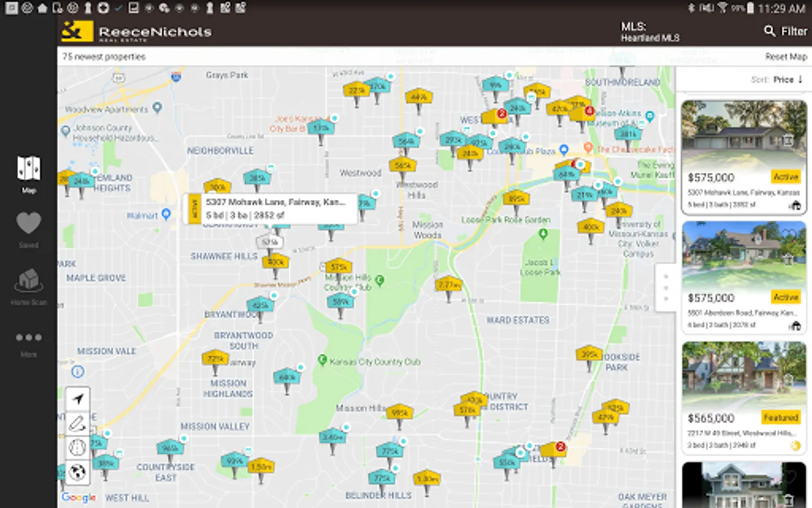Select the 895k price pin
This screenshot has width=812, height=508.
click(x=517, y=202)
